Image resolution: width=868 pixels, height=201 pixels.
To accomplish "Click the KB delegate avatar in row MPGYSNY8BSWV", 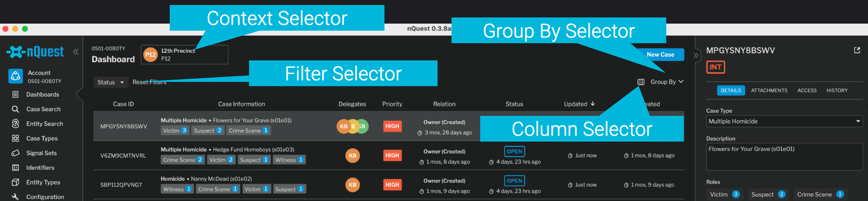I will [343, 126].
